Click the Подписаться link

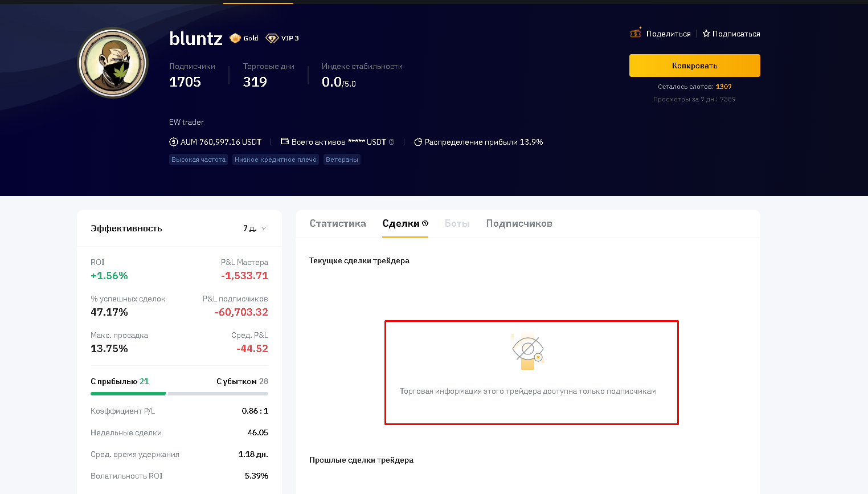(x=736, y=34)
